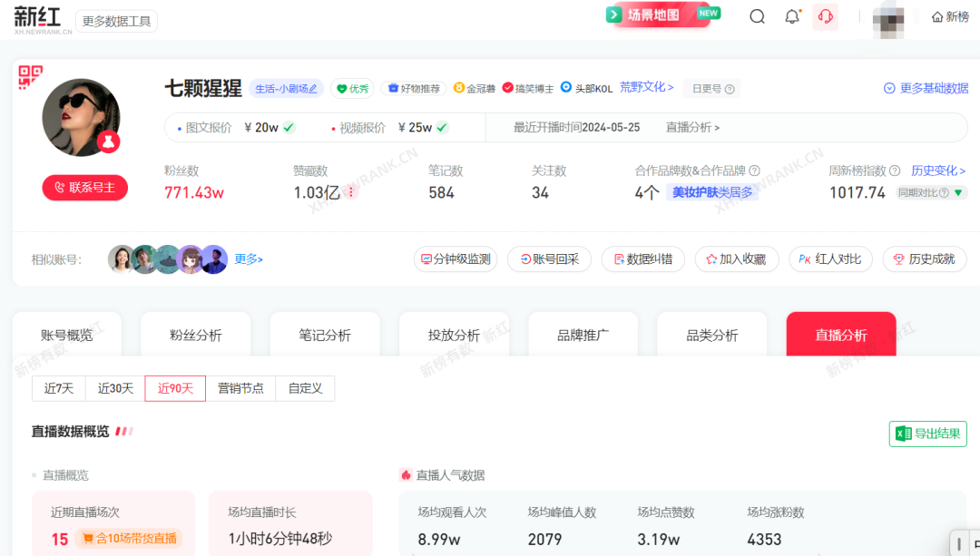This screenshot has width=980, height=556.
Task: Click the 七颗猩猩 profile avatar
Action: pos(81,117)
